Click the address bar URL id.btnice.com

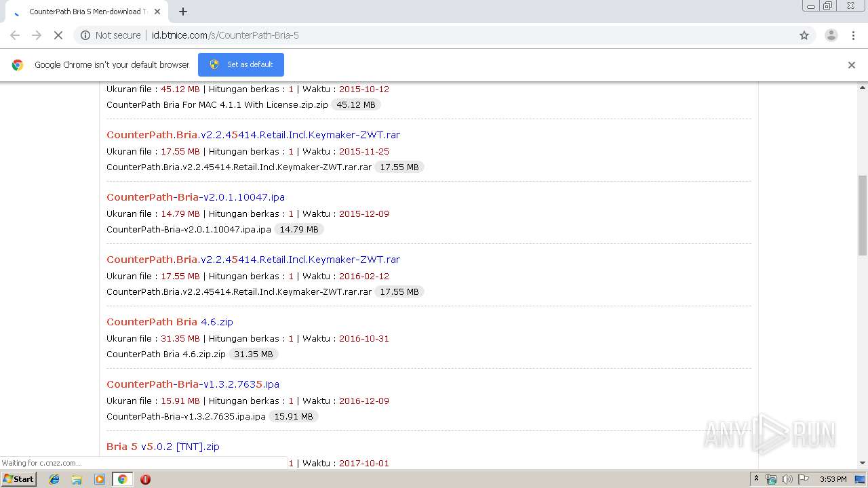pos(225,35)
